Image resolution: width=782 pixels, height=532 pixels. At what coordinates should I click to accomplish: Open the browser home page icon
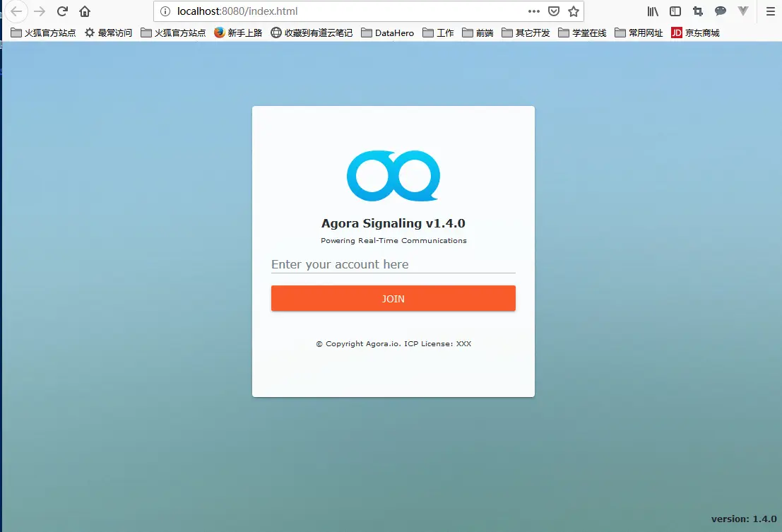coord(85,11)
